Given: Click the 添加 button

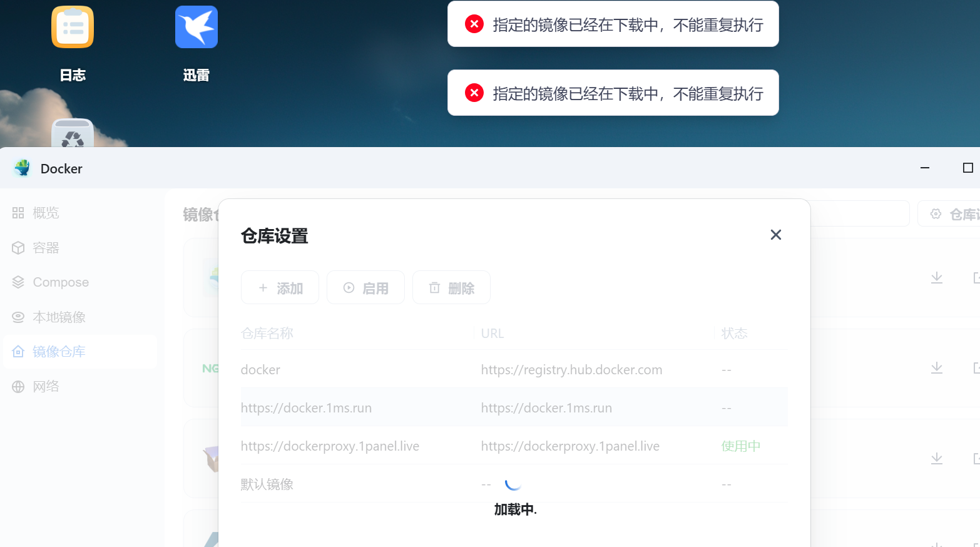Looking at the screenshot, I should click(280, 287).
